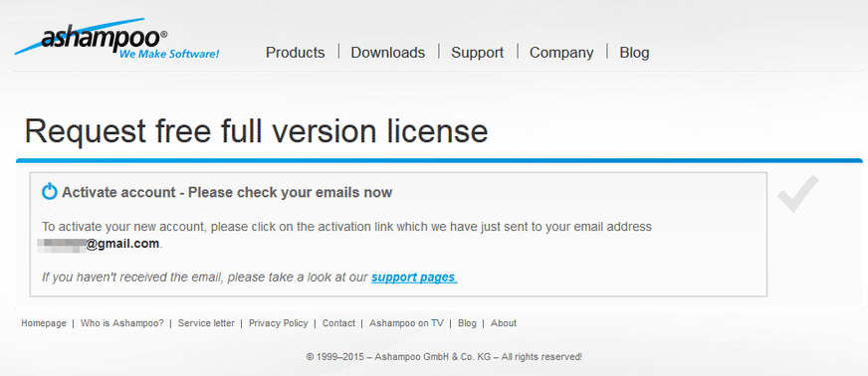Screen dimensions: 868x376
Task: Select the About footer link
Action: click(x=504, y=323)
